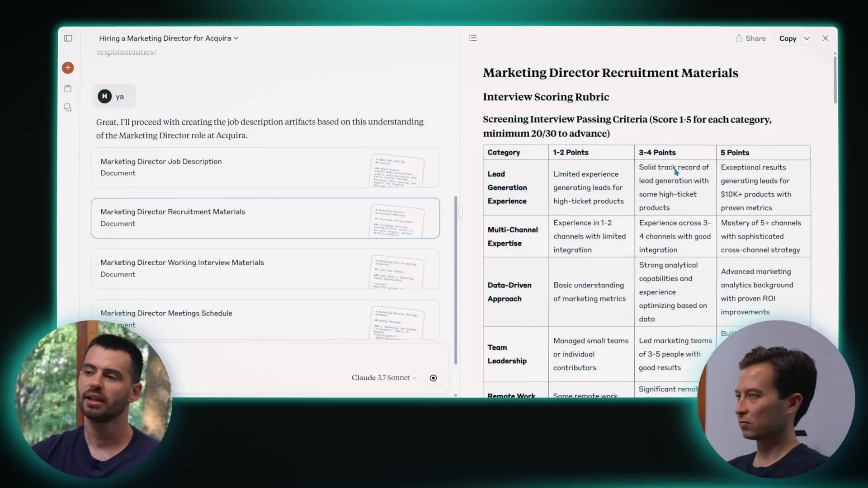
Task: Start new chat with orange plus icon
Action: pos(68,68)
